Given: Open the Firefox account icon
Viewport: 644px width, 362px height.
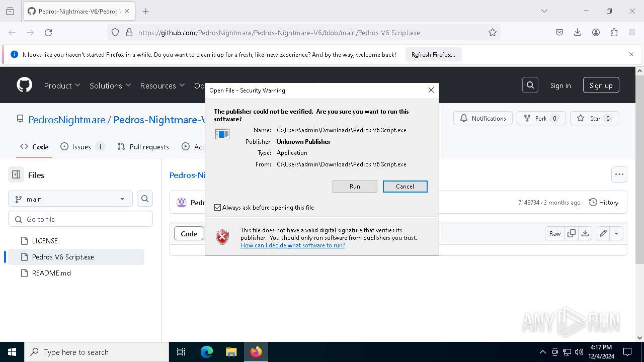Looking at the screenshot, I should coord(596,33).
